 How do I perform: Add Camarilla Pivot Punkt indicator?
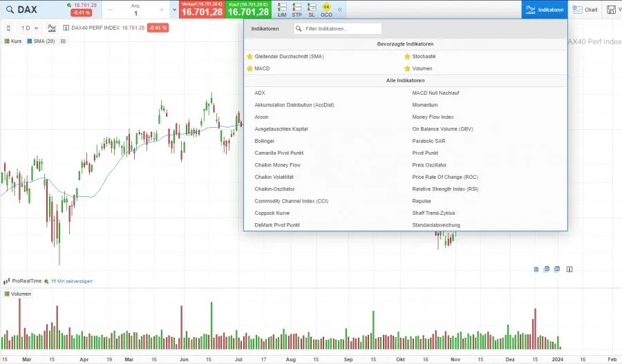[279, 153]
